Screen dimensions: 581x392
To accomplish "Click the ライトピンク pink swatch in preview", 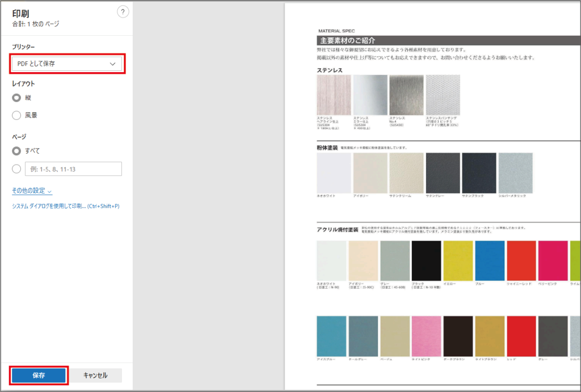I will pyautogui.click(x=426, y=336).
